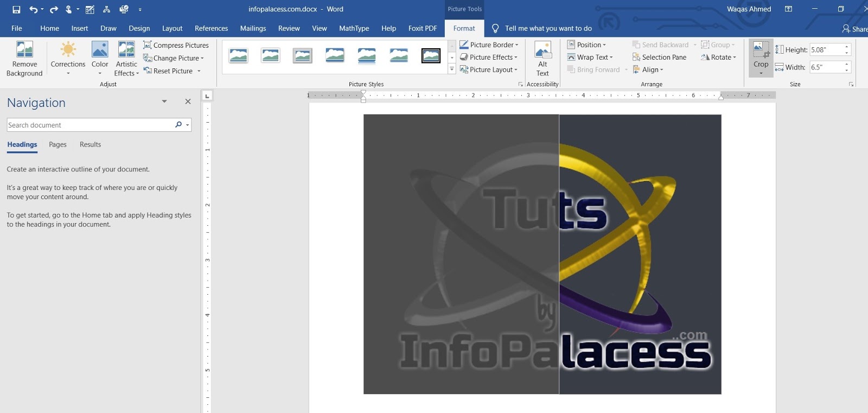Apply the black-framed picture style thumbnail

pos(431,55)
